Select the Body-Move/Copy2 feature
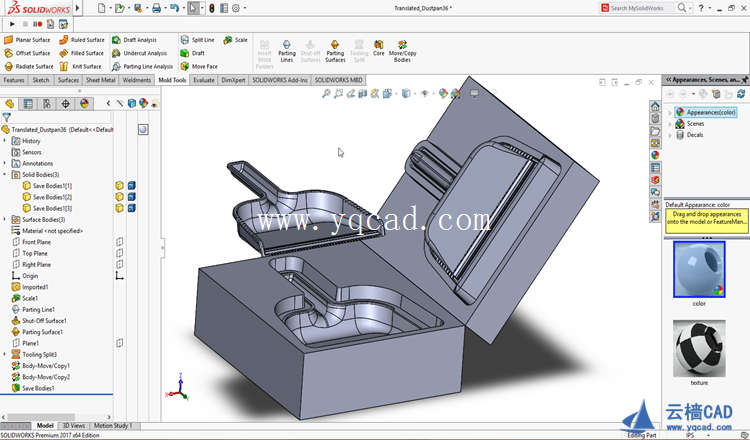 [x=41, y=377]
